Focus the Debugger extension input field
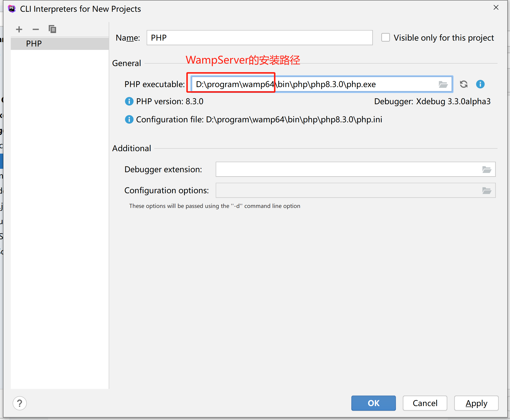The width and height of the screenshot is (510, 420). pyautogui.click(x=348, y=169)
